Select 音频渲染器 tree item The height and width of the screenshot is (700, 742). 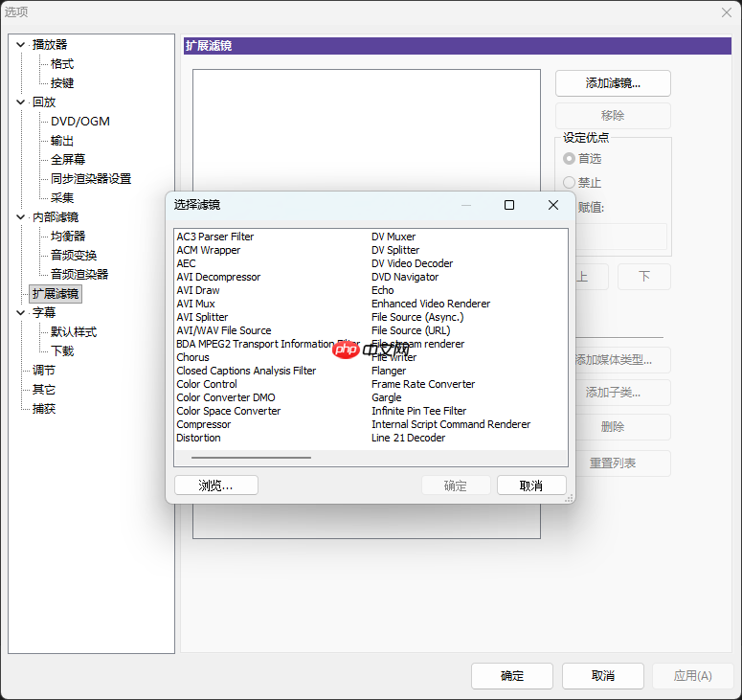[x=79, y=274]
